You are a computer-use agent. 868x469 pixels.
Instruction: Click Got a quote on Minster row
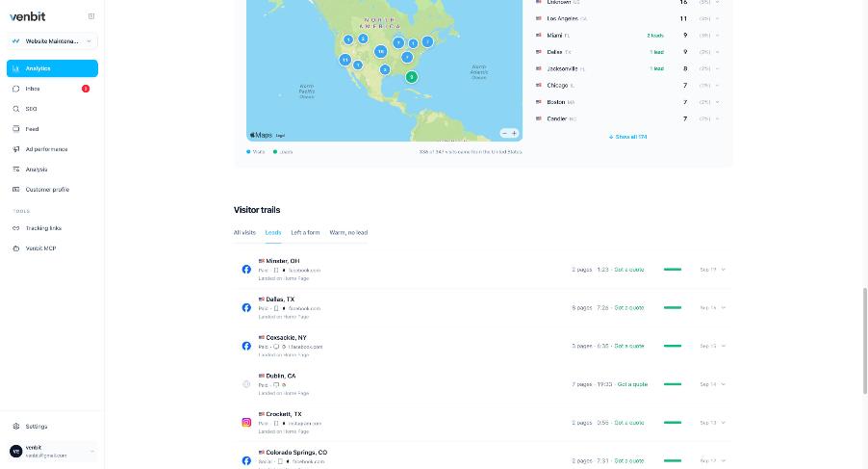point(628,270)
